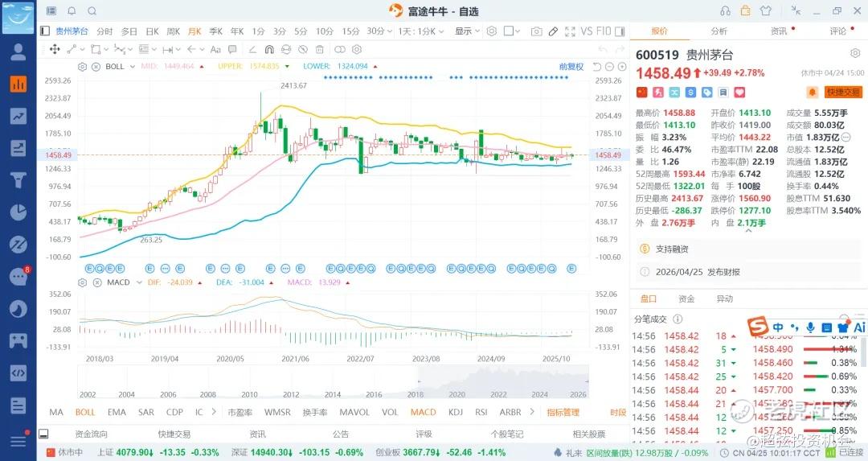
Task: Open the pie chart portfolio sidebar icon
Action: pyautogui.click(x=18, y=212)
